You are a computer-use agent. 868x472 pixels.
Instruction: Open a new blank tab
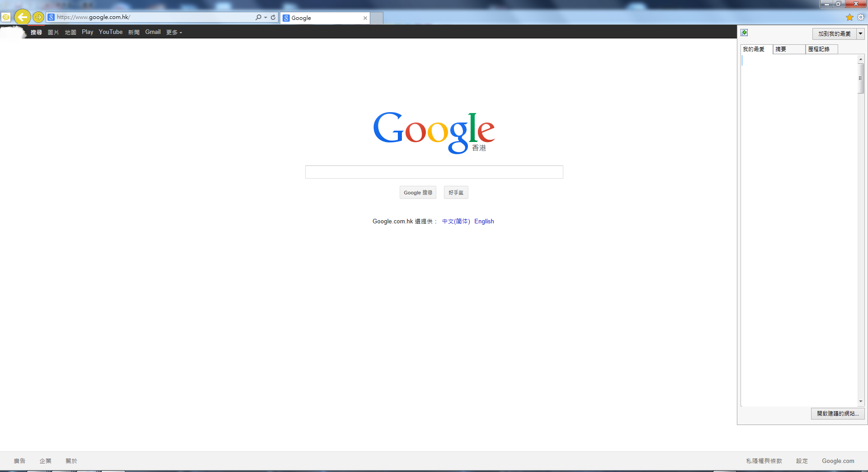[x=377, y=18]
